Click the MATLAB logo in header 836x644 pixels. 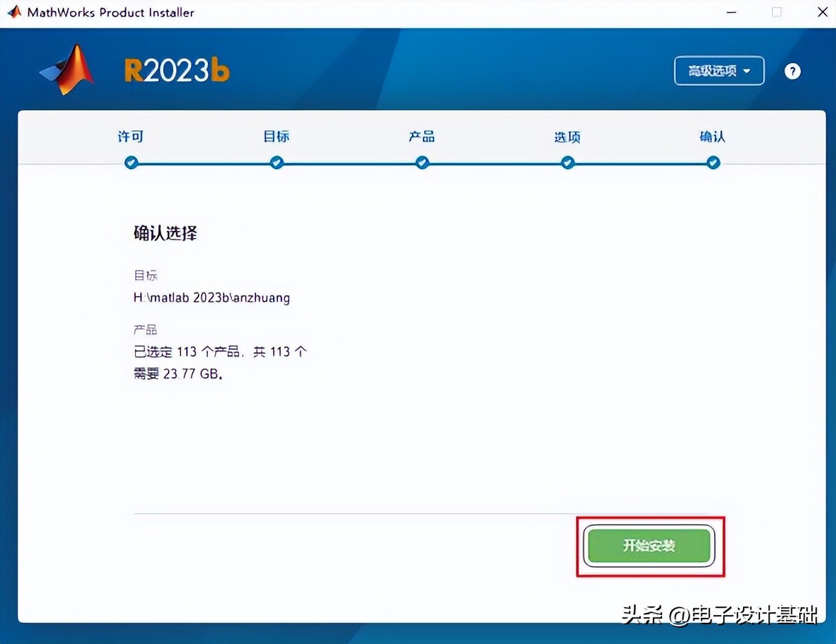tap(68, 70)
